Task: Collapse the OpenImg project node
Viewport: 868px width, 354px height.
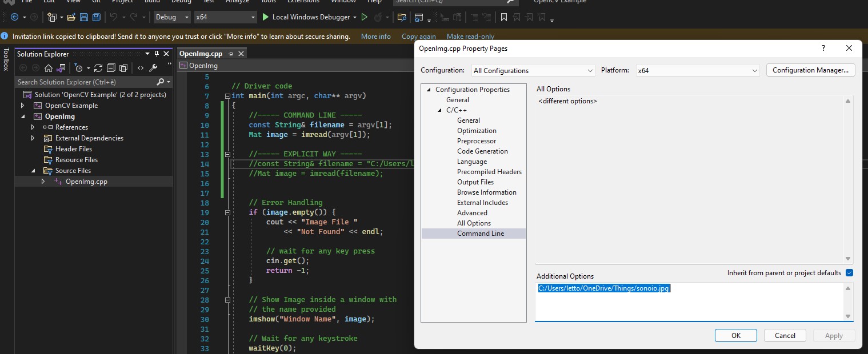Action: point(23,116)
